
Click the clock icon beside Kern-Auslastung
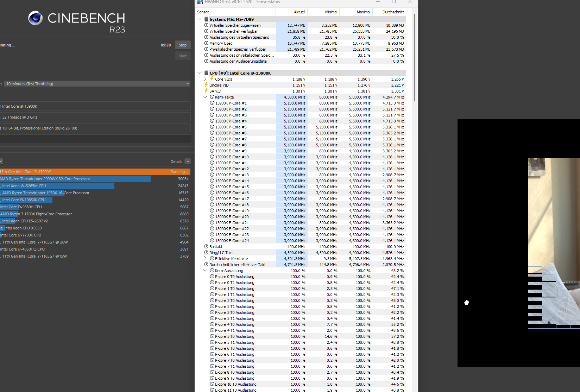click(x=212, y=271)
